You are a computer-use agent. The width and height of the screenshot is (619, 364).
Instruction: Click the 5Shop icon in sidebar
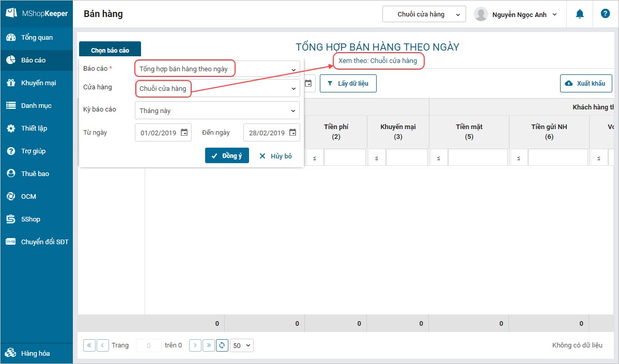(x=11, y=219)
